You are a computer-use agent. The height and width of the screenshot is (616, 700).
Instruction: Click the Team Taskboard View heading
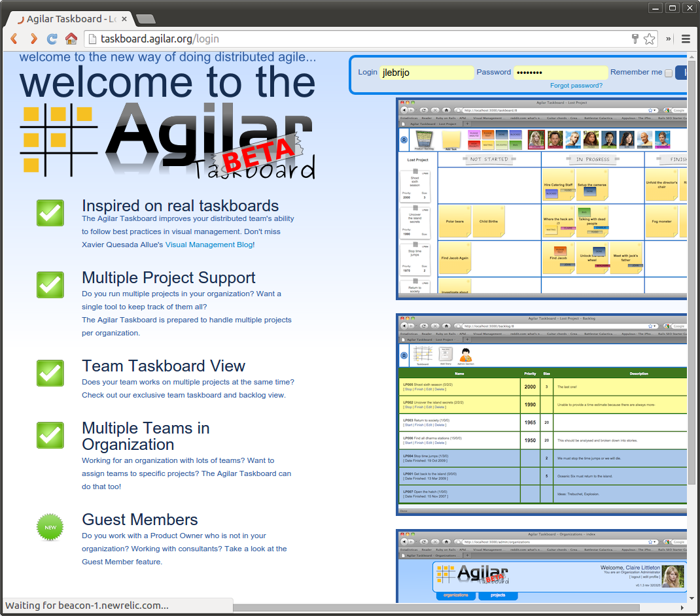tap(164, 366)
